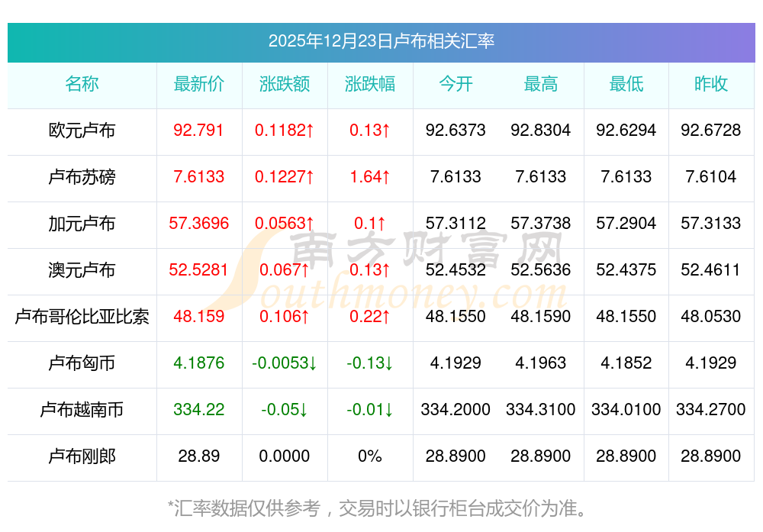Select latest price 28.89

tap(198, 456)
